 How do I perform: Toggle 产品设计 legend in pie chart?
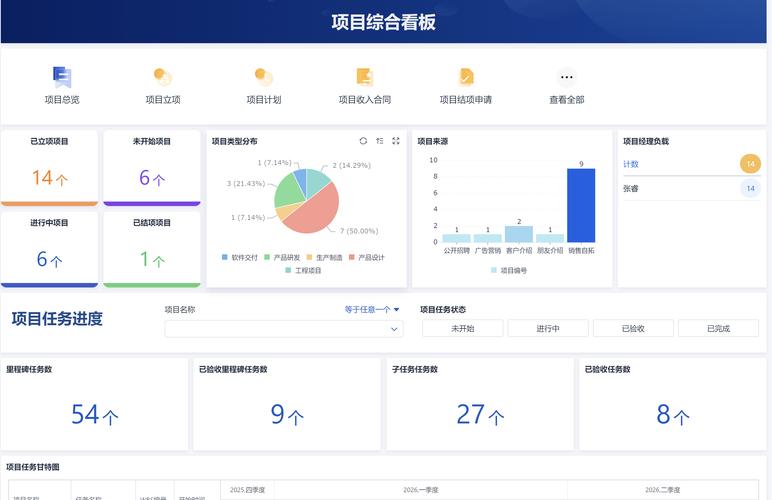click(x=366, y=257)
